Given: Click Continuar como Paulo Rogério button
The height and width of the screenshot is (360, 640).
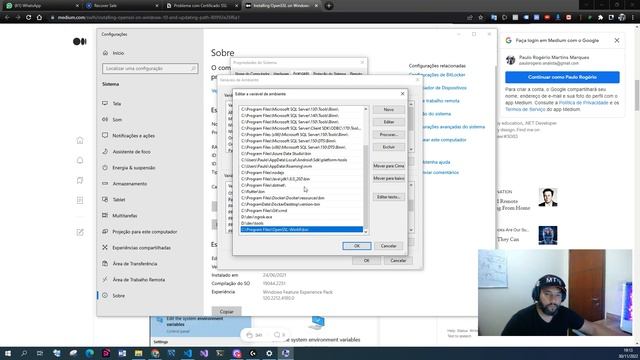Looking at the screenshot, I should click(x=562, y=77).
